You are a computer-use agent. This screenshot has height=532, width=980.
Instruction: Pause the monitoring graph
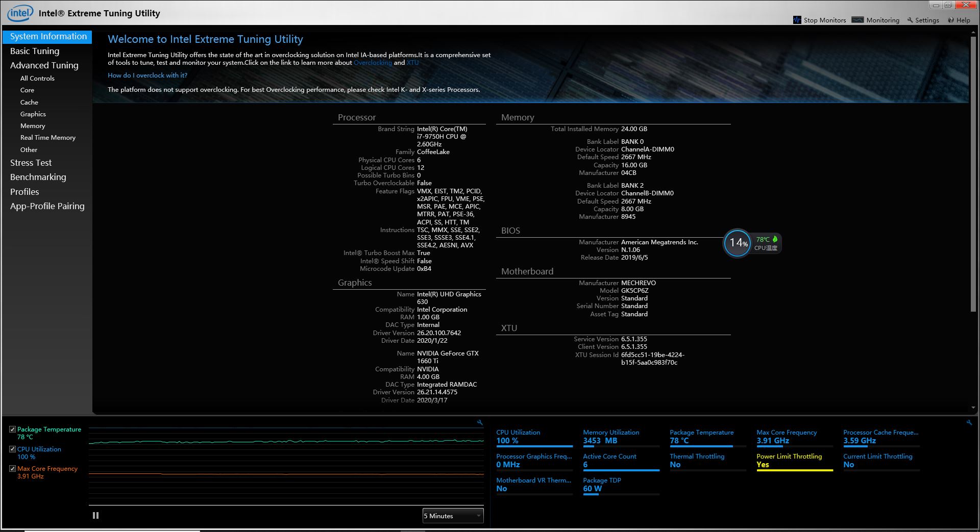[x=95, y=516]
